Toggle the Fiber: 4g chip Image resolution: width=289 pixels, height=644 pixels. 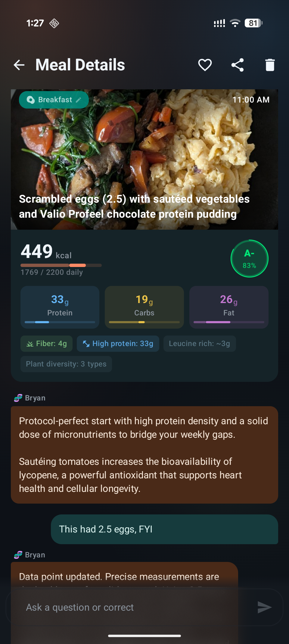[46, 343]
